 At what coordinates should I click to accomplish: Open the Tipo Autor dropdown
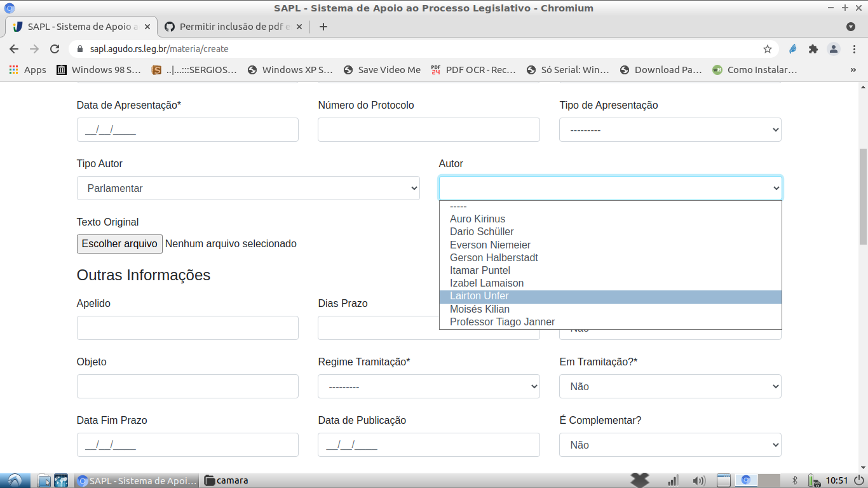click(248, 188)
